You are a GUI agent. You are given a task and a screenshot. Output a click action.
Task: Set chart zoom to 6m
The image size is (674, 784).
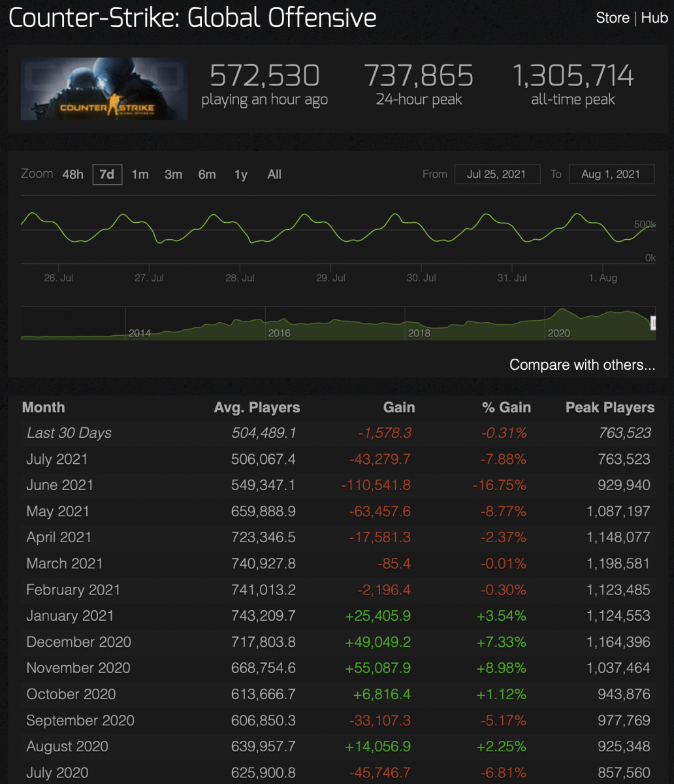tap(207, 174)
